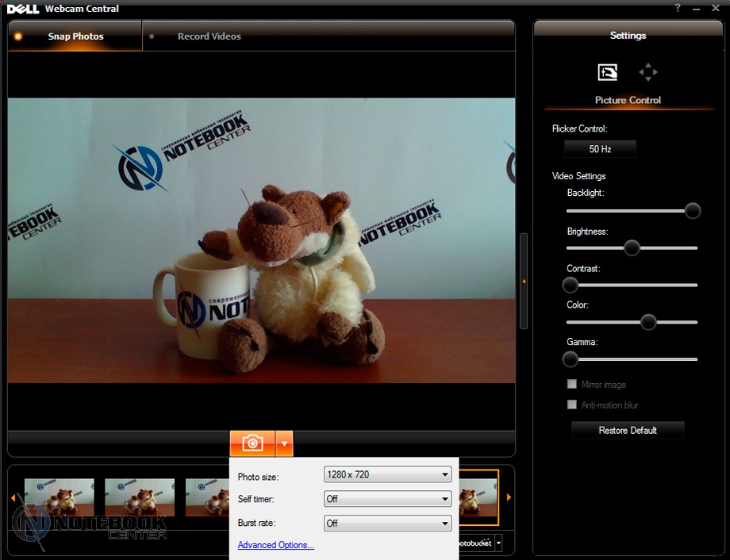Open the pan and zoom arrows icon
The width and height of the screenshot is (730, 560).
tap(648, 73)
